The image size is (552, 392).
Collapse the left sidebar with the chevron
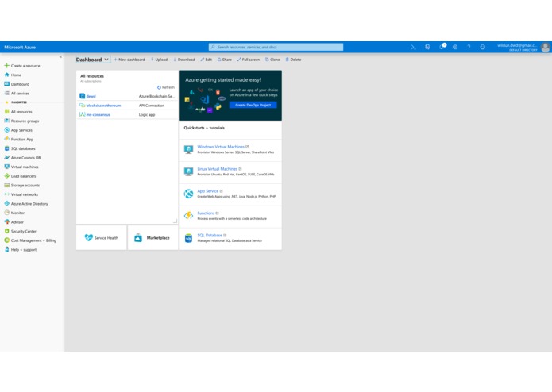point(60,56)
